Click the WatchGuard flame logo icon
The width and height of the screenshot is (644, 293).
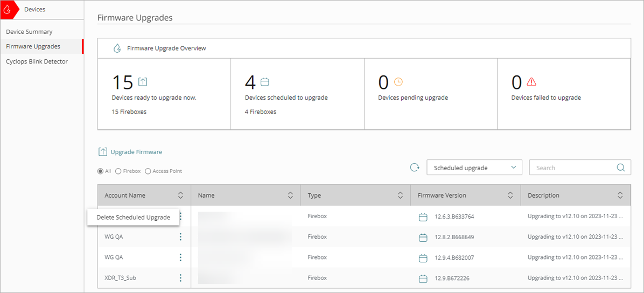pyautogui.click(x=8, y=9)
